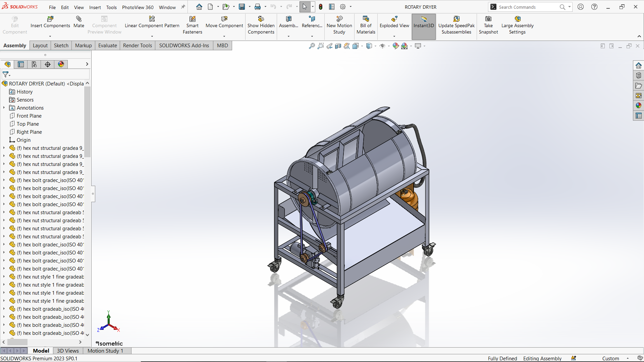The width and height of the screenshot is (644, 362).
Task: Open the Tools menu
Action: click(x=111, y=7)
